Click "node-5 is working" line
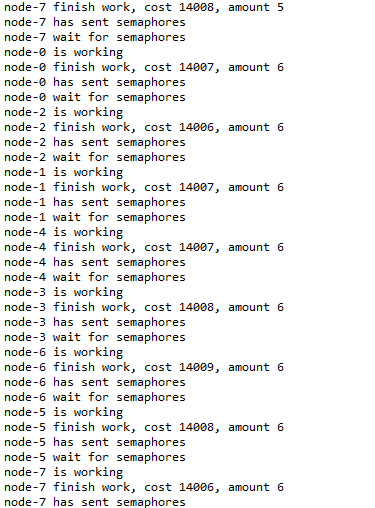 point(63,412)
